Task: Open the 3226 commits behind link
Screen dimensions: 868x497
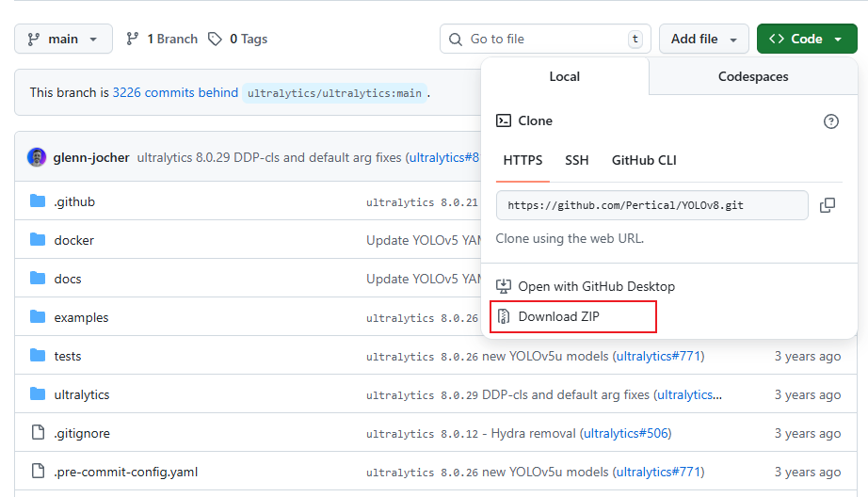Action: tap(175, 92)
